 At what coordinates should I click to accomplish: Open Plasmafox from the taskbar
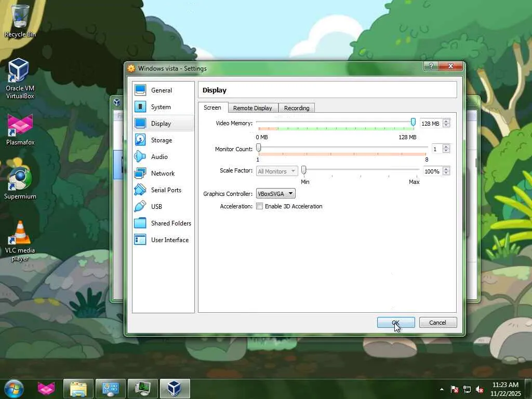tap(46, 389)
